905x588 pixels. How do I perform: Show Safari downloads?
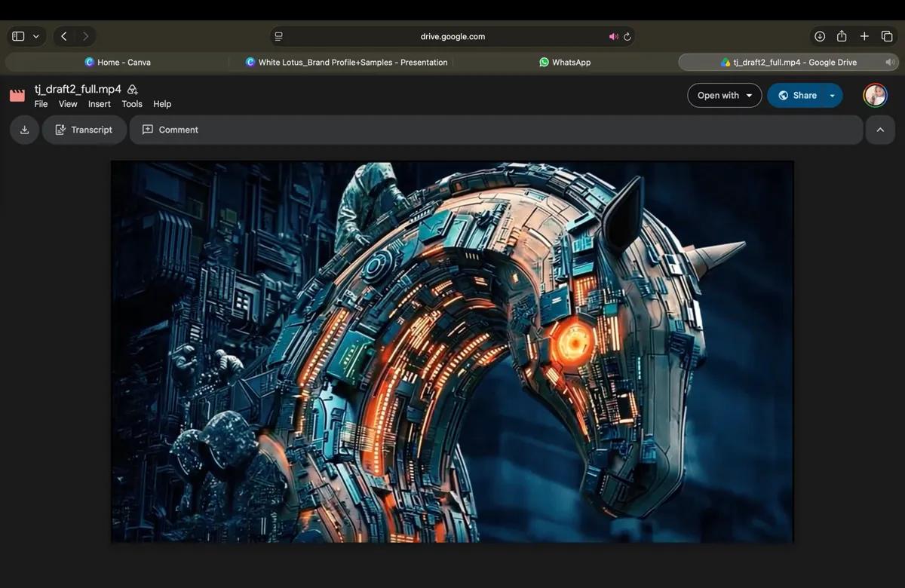pos(820,36)
